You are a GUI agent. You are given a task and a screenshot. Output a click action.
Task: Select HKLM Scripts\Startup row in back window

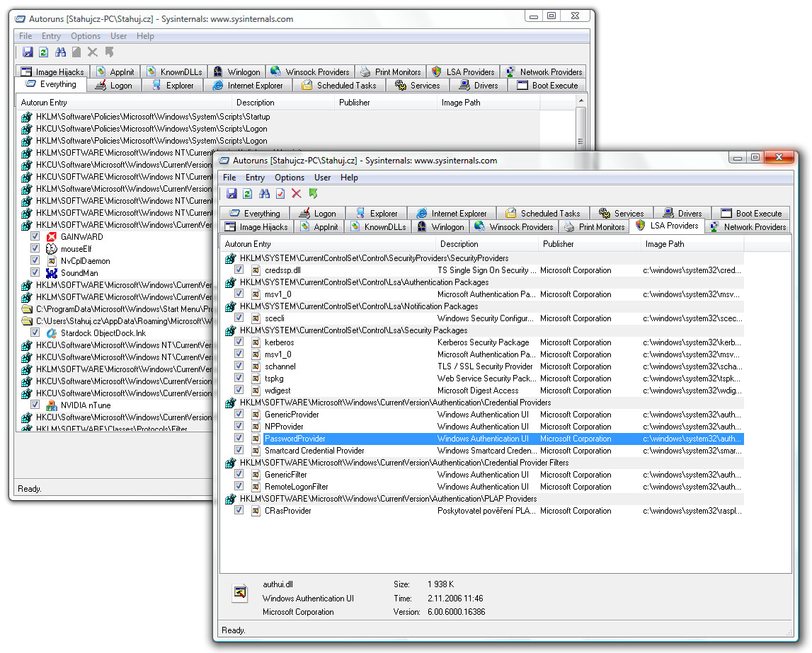click(279, 117)
